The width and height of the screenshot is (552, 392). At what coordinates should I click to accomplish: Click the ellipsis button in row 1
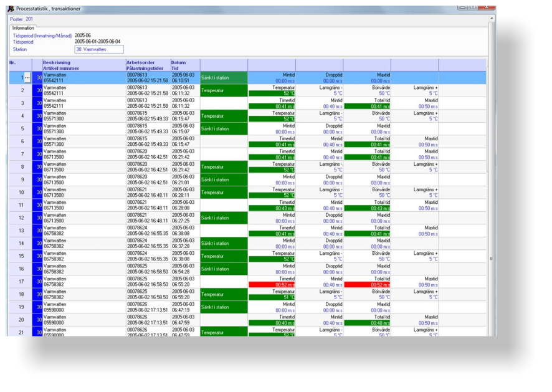27,78
